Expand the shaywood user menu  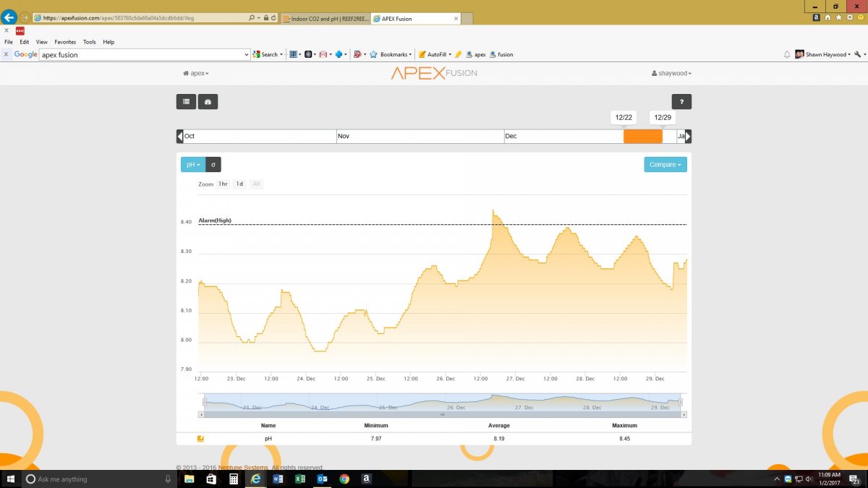point(671,73)
